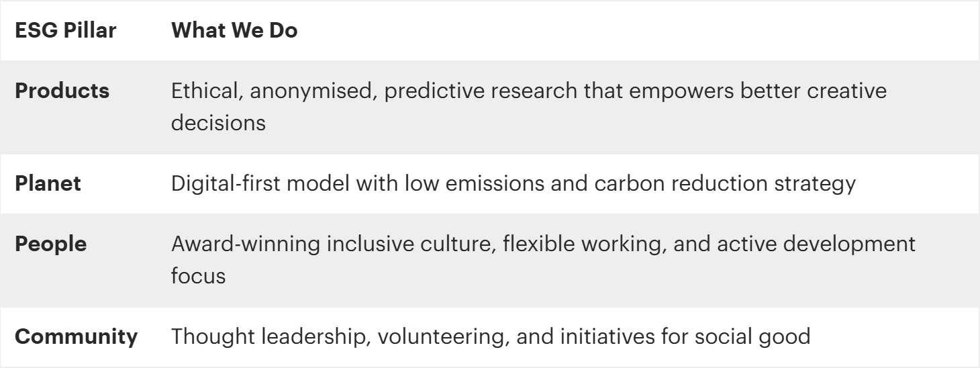Click the Products row label
This screenshot has width=980, height=368.
(62, 92)
